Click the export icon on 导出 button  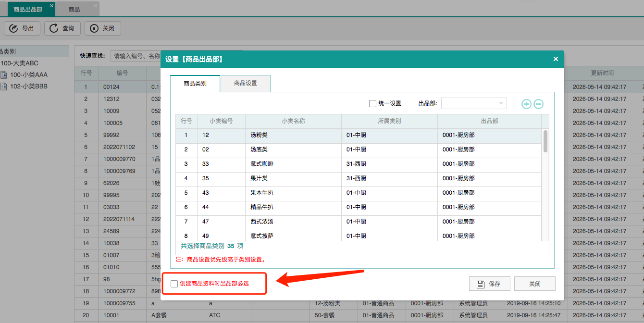[x=13, y=28]
